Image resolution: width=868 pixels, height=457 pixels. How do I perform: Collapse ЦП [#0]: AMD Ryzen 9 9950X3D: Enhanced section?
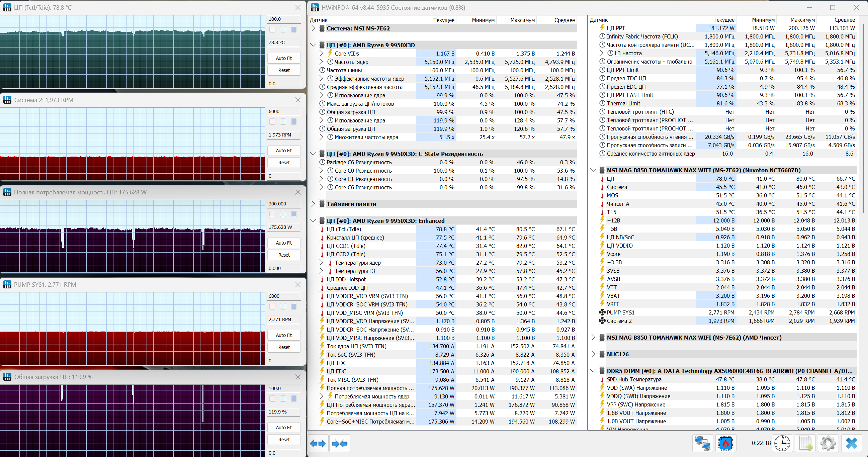[x=313, y=220]
